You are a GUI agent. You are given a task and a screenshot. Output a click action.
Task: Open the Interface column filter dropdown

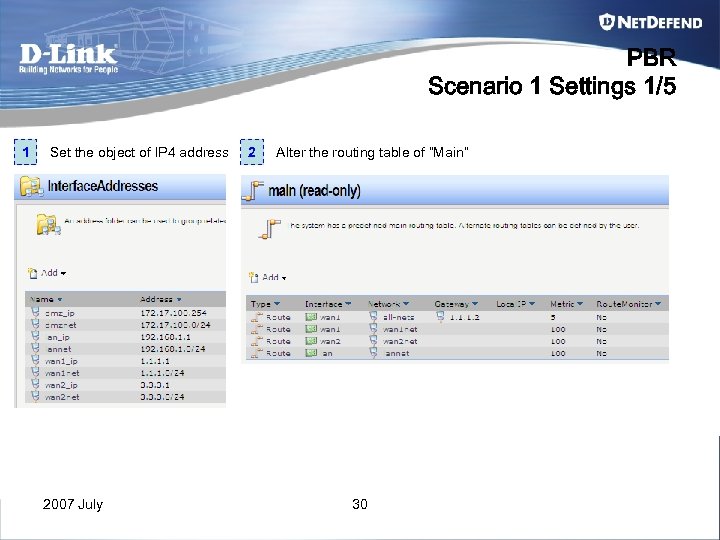[x=348, y=304]
